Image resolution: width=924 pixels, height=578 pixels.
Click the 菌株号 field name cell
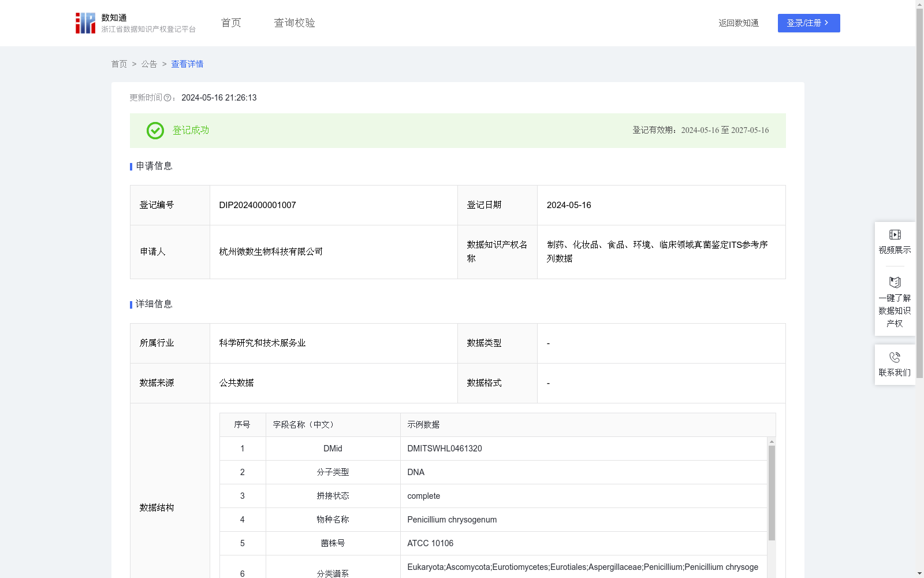[x=333, y=543]
